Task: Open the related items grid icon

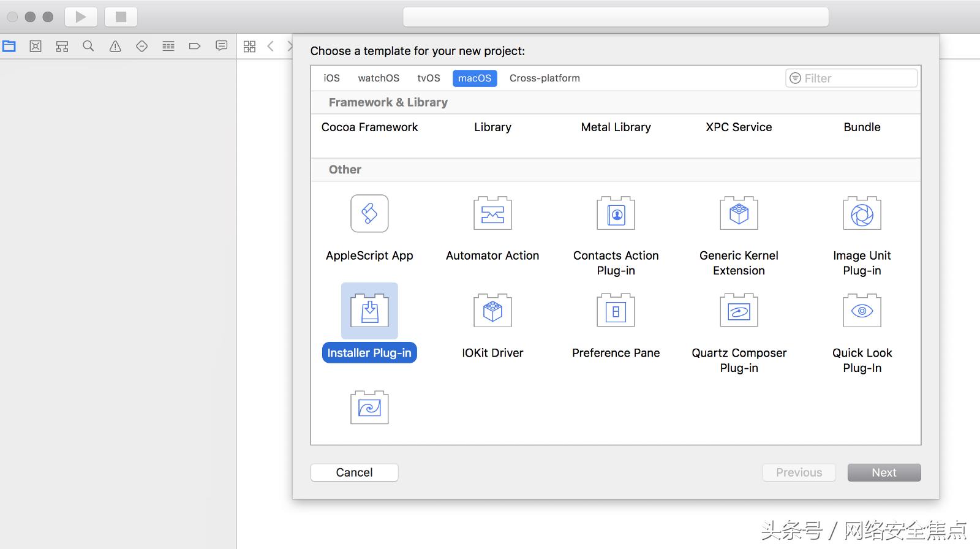Action: click(249, 47)
